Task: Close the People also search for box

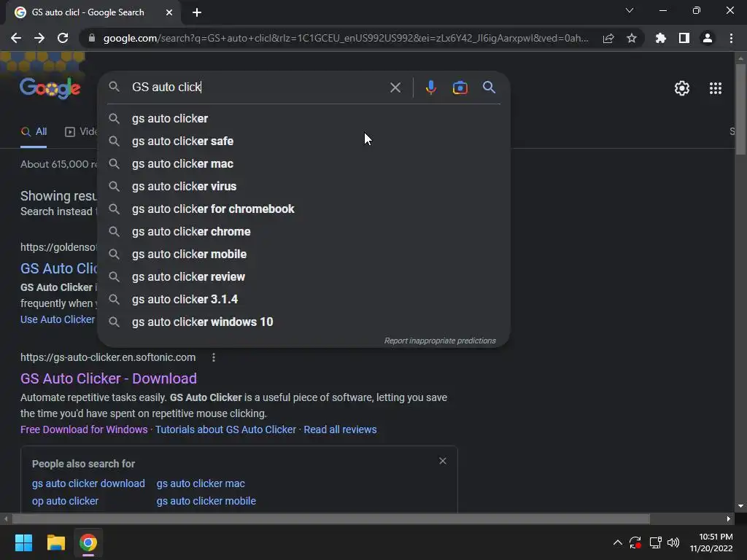Action: click(443, 461)
